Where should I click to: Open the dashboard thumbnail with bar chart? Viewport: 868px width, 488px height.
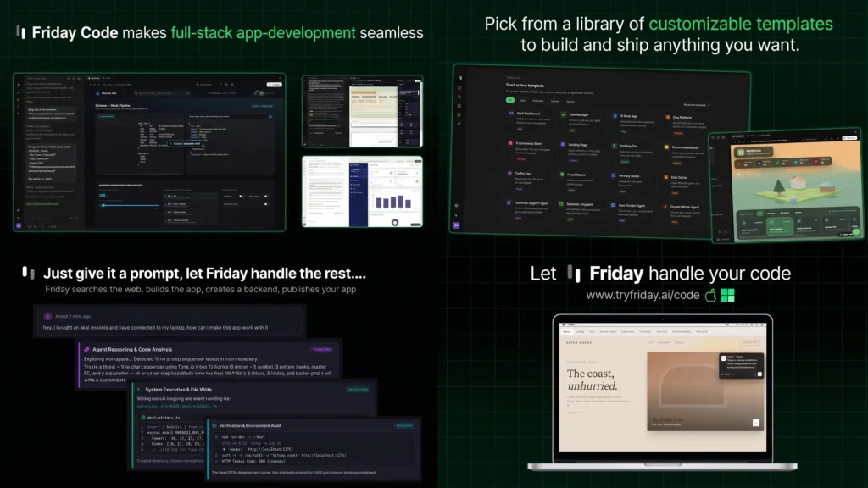363,191
